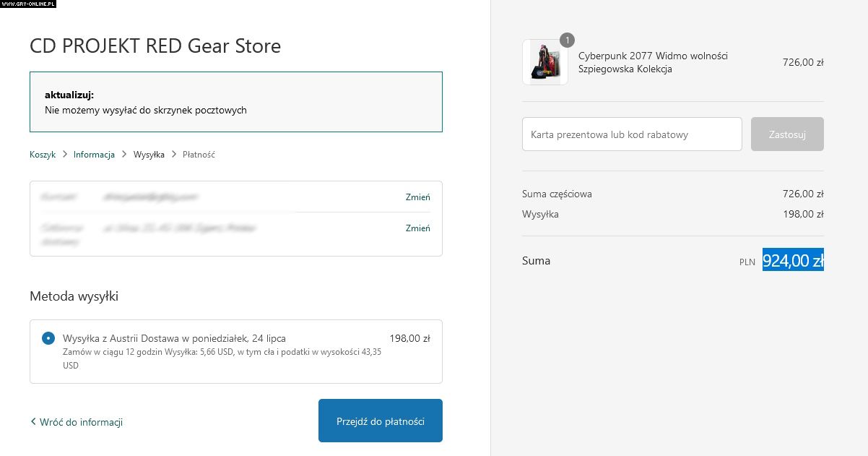Click the chevron arrow after Koszyk breadcrumb
The height and width of the screenshot is (456, 868).
65,154
